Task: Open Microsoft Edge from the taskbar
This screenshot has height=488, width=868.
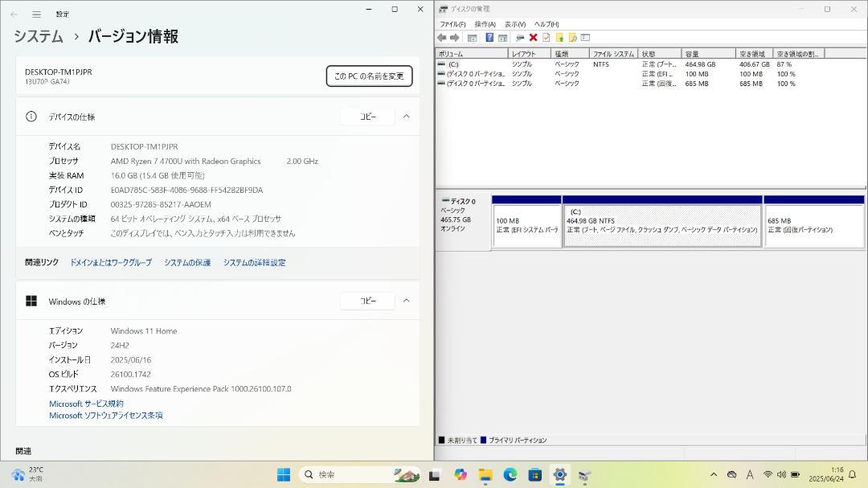Action: 510,474
